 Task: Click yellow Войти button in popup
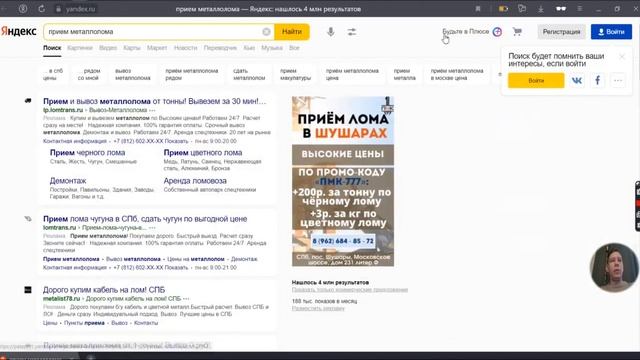point(536,80)
